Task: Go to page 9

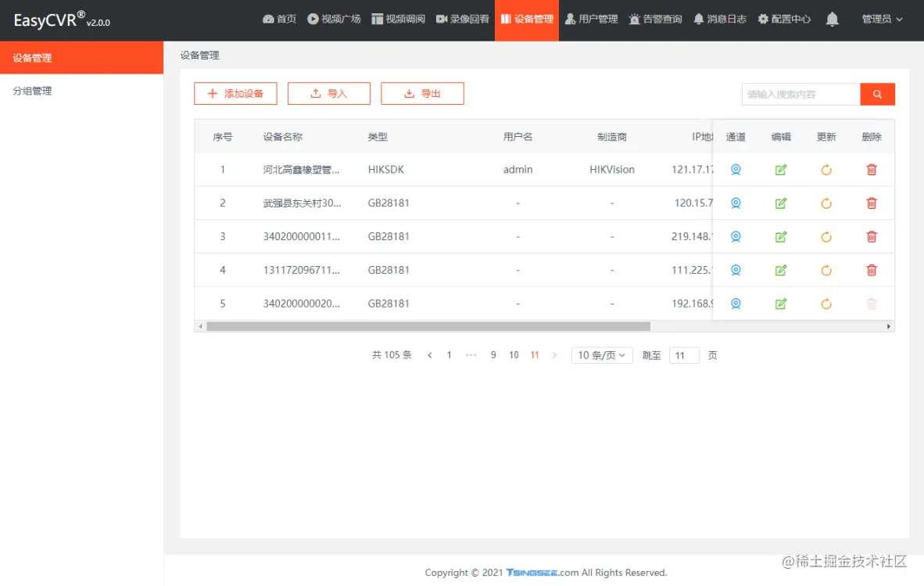Action: [493, 355]
